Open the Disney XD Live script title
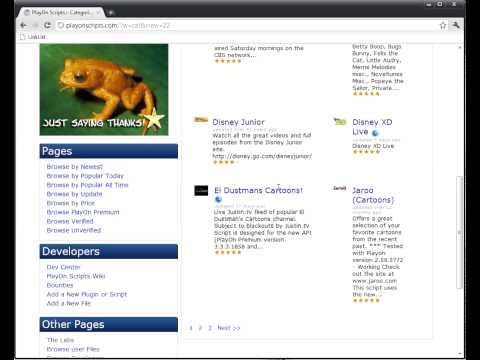480x360 pixels. click(372, 127)
